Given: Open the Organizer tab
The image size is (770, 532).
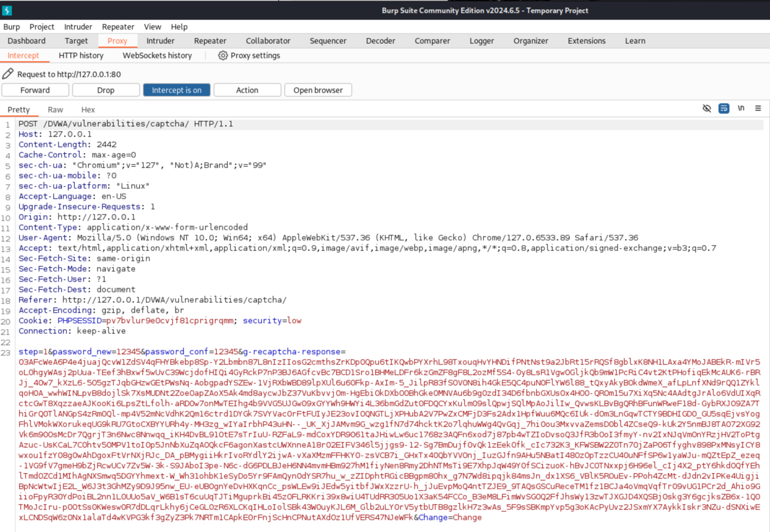Looking at the screenshot, I should [530, 41].
